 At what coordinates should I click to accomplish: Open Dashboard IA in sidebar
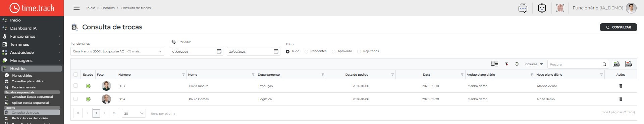click(23, 28)
